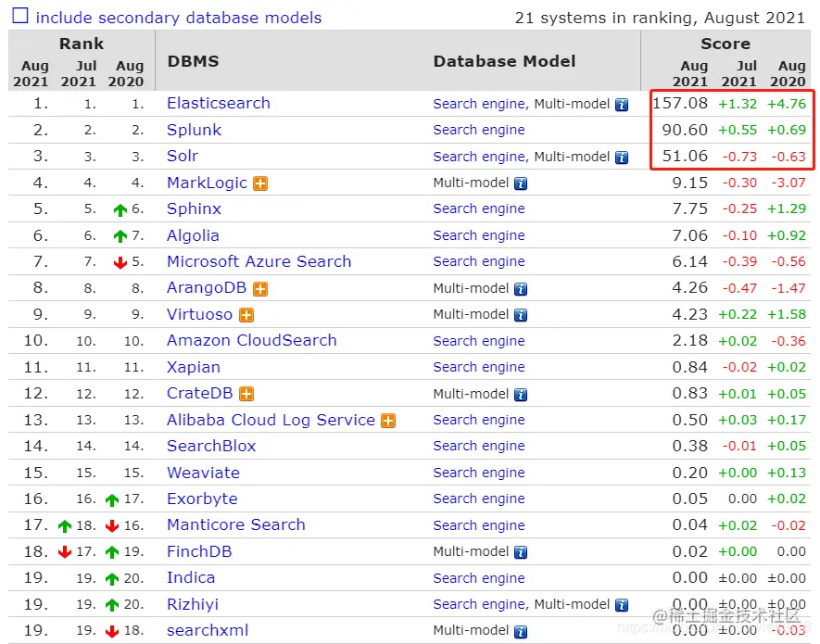Open Microsoft Azure Search link
The width and height of the screenshot is (820, 644).
pos(259,261)
